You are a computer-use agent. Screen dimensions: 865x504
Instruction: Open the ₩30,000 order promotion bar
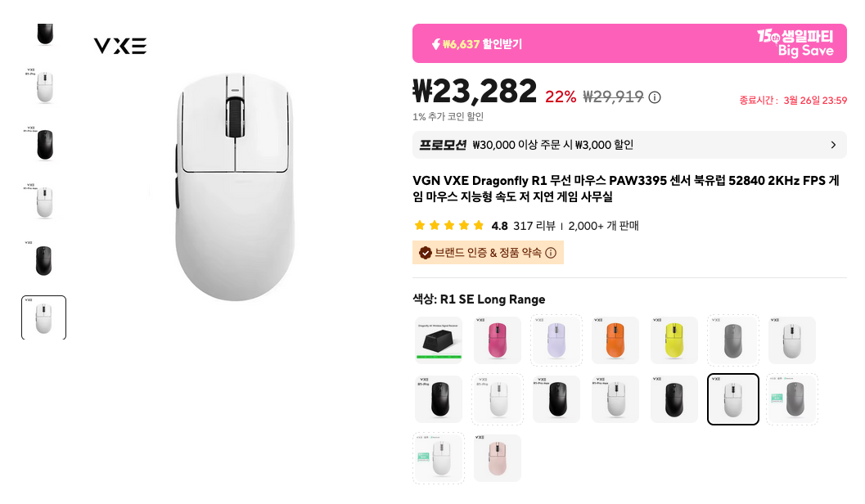click(629, 145)
